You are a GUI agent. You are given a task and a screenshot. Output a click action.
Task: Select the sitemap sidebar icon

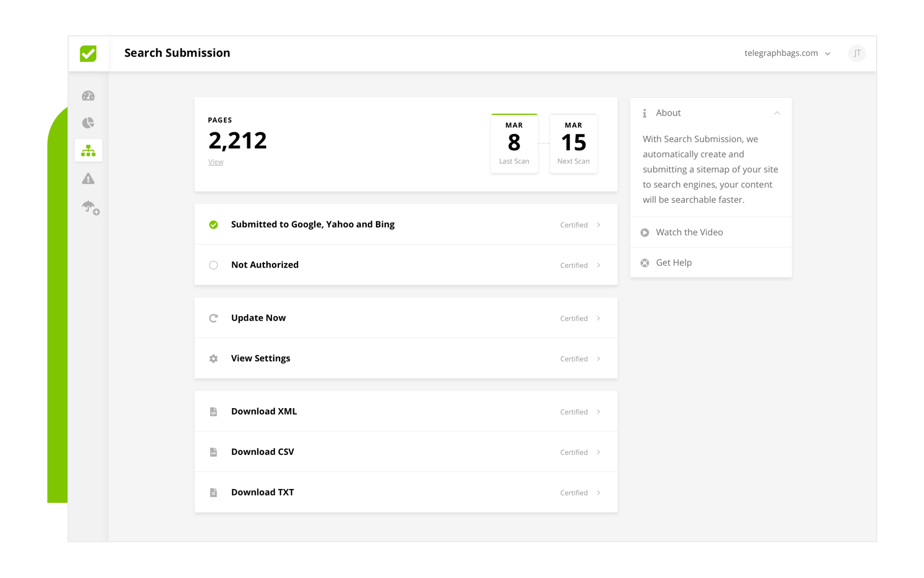tap(88, 151)
